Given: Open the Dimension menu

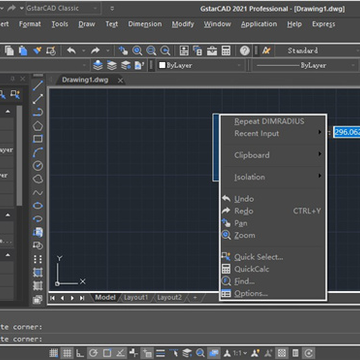Looking at the screenshot, I should [x=145, y=24].
